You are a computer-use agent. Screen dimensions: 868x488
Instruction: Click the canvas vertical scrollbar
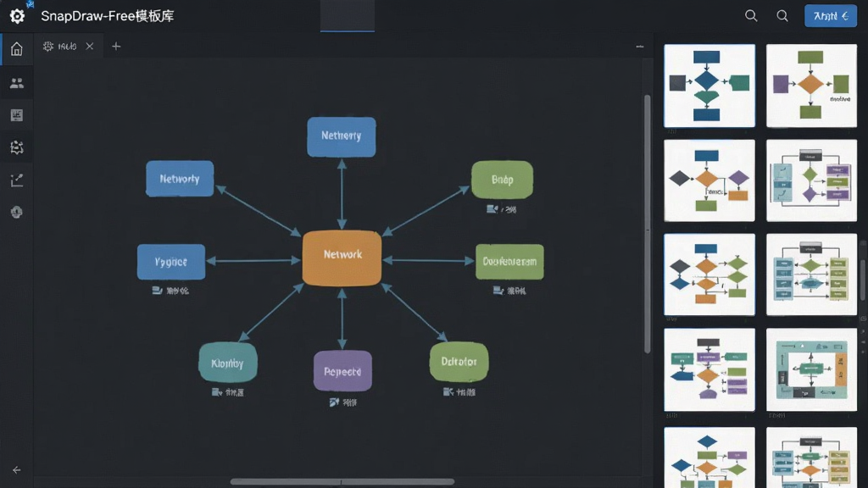(647, 224)
